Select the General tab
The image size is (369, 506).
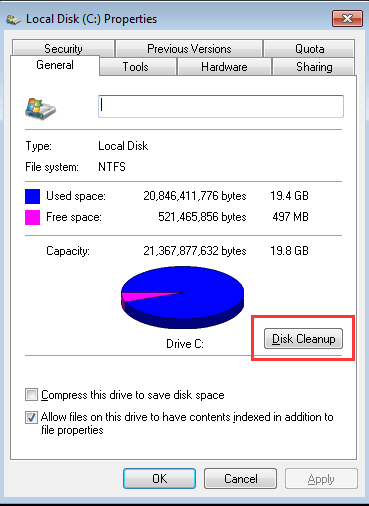pos(55,65)
